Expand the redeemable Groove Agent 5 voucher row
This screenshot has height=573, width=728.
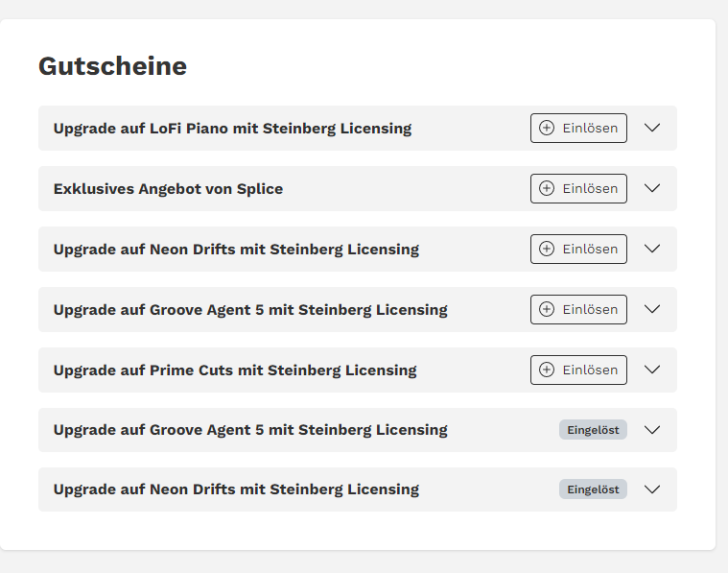652,309
